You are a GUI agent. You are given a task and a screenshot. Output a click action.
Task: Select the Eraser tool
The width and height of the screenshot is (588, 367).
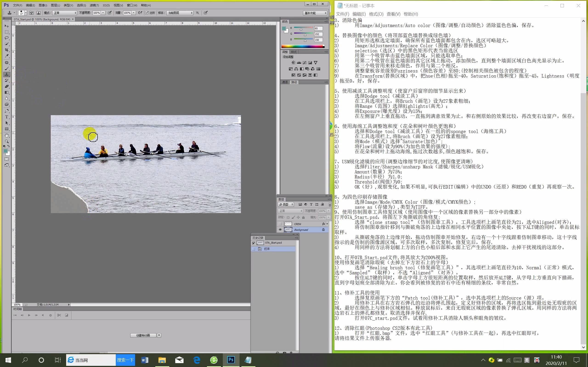point(7,86)
